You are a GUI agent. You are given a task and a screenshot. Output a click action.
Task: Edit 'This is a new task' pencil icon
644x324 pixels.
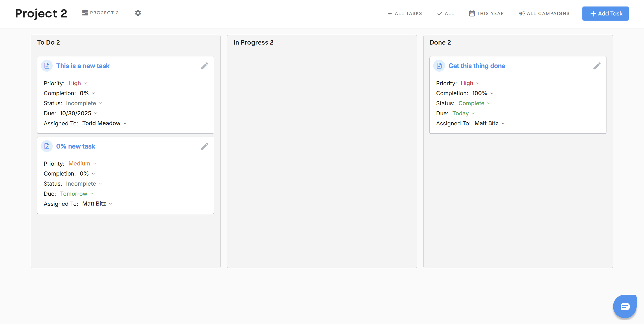(x=204, y=66)
